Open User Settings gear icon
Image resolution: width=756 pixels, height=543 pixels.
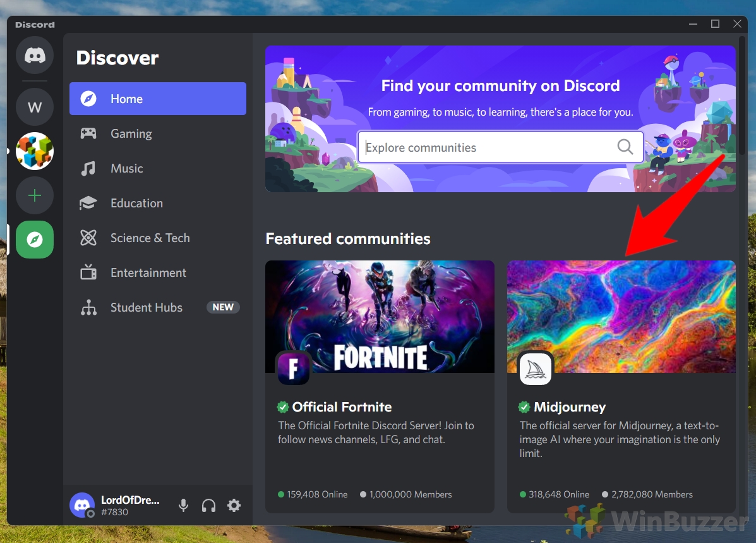click(234, 505)
